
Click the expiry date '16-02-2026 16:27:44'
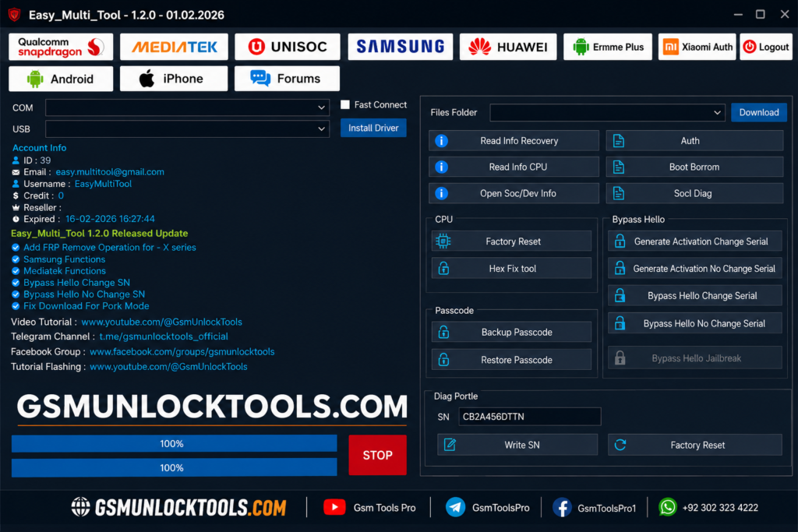tap(110, 219)
